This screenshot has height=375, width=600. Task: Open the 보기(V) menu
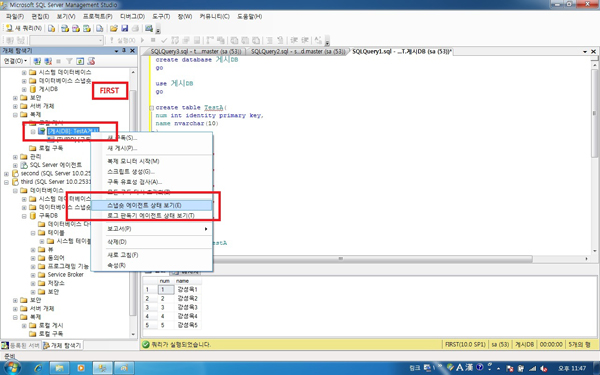66,16
